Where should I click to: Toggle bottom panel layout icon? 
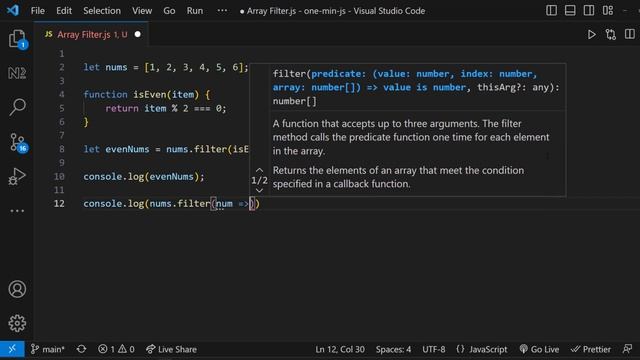click(570, 11)
